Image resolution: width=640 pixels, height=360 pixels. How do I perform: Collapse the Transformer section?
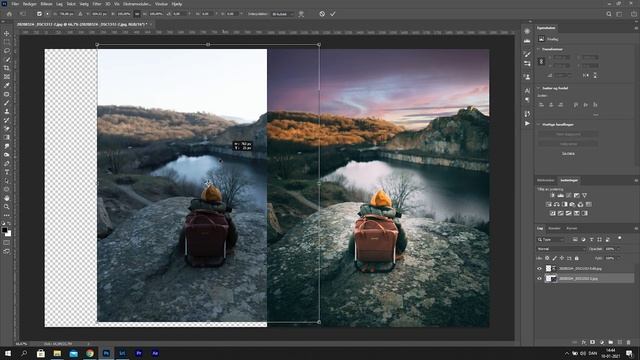pos(538,49)
